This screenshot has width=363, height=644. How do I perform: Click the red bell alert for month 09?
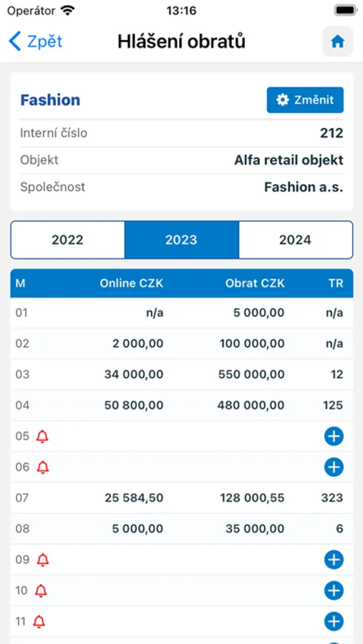[42, 560]
